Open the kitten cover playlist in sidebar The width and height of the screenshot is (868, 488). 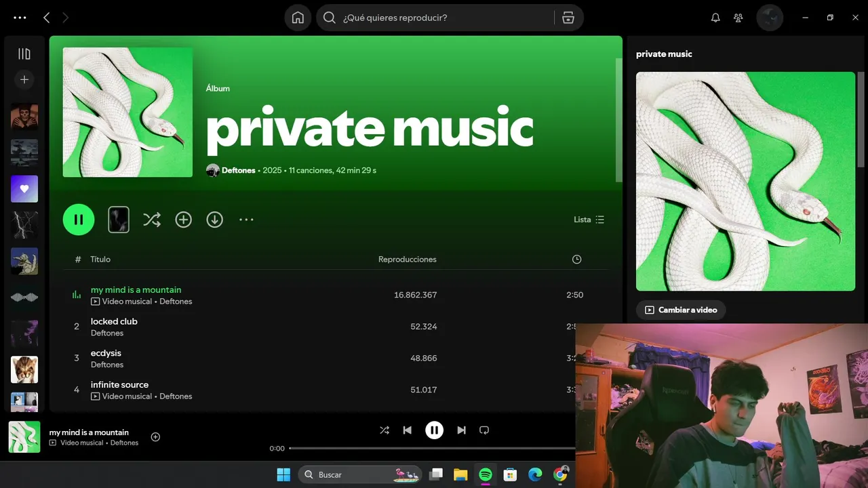(x=24, y=369)
